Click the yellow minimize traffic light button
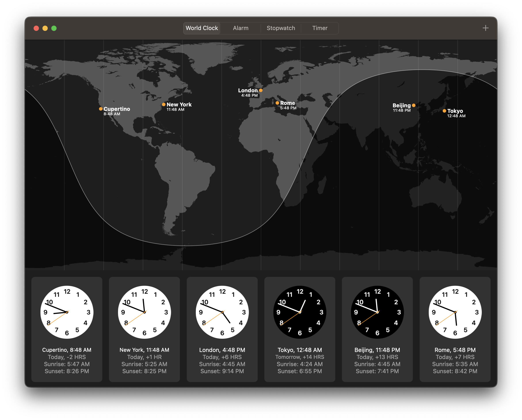 tap(45, 28)
